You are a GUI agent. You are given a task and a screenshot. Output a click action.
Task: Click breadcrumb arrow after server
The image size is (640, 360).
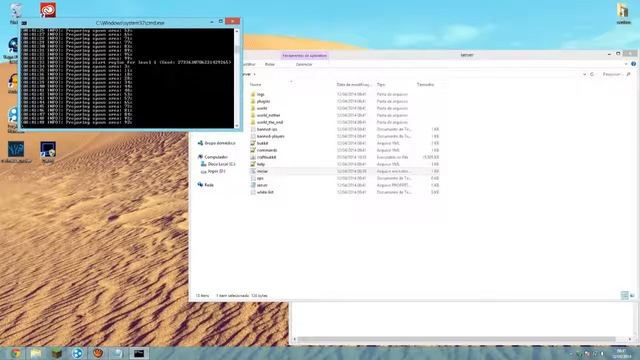[255, 74]
